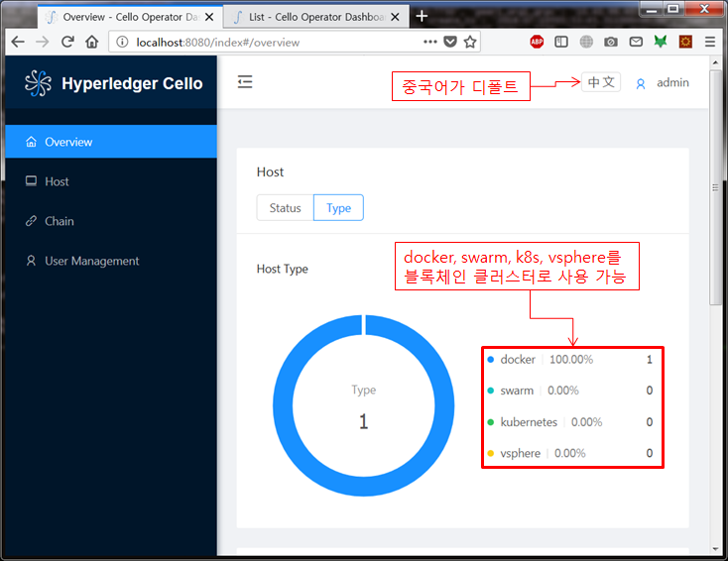Screen dimensions: 728x561
Task: Open the admin account dropdown
Action: click(x=663, y=83)
